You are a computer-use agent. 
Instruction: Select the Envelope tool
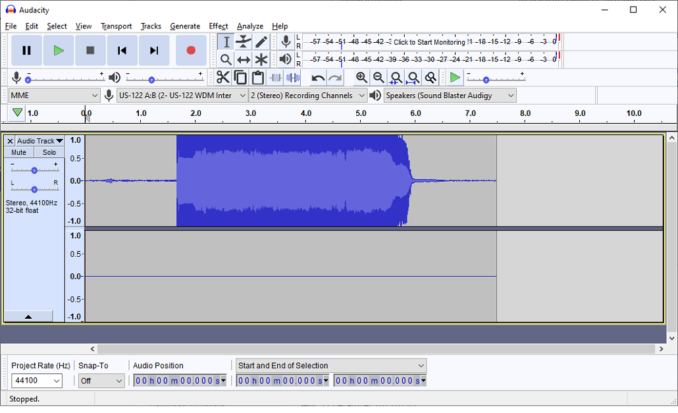pyautogui.click(x=243, y=42)
